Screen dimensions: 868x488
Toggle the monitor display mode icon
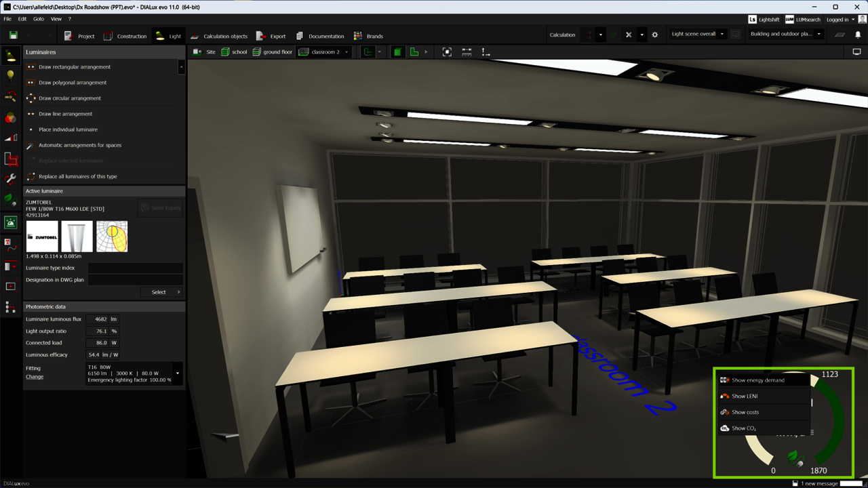[856, 52]
